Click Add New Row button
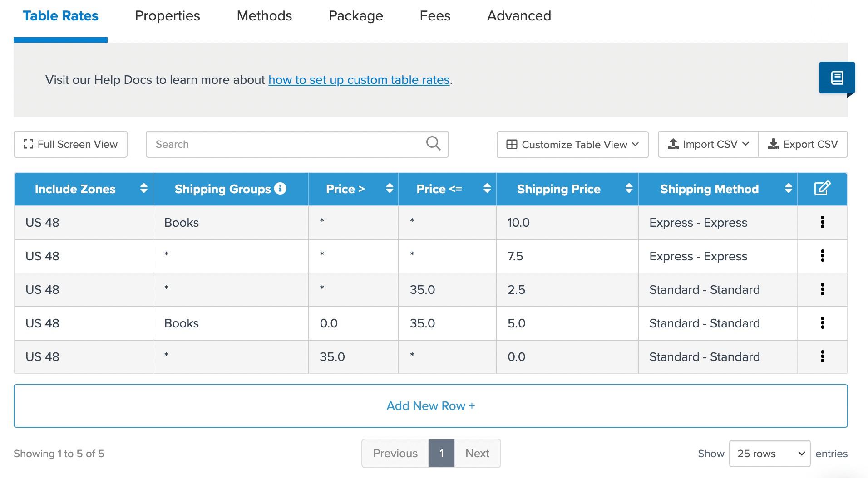This screenshot has width=868, height=478. click(x=430, y=406)
